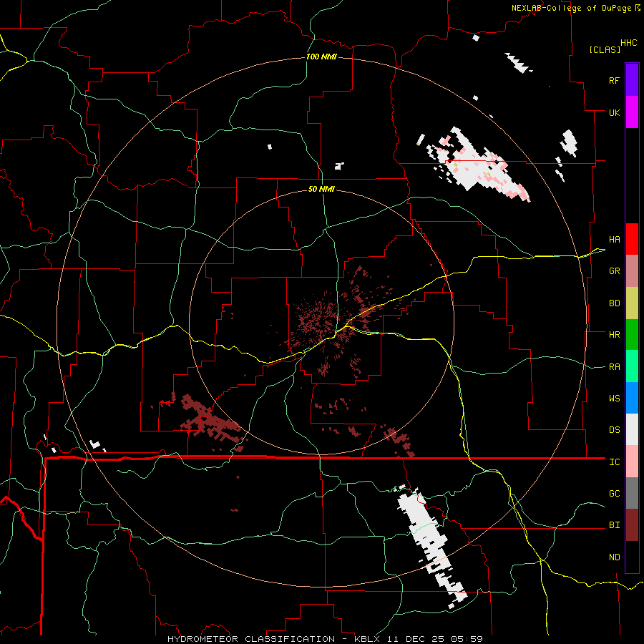The image size is (644, 644).
Task: Select the dusty pink GR legend swatch
Action: click(x=632, y=271)
